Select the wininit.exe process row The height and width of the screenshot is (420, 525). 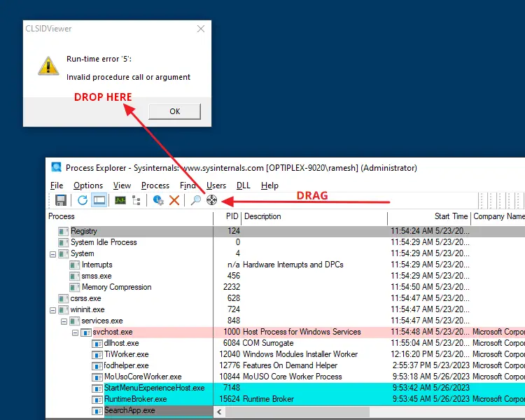(286, 309)
